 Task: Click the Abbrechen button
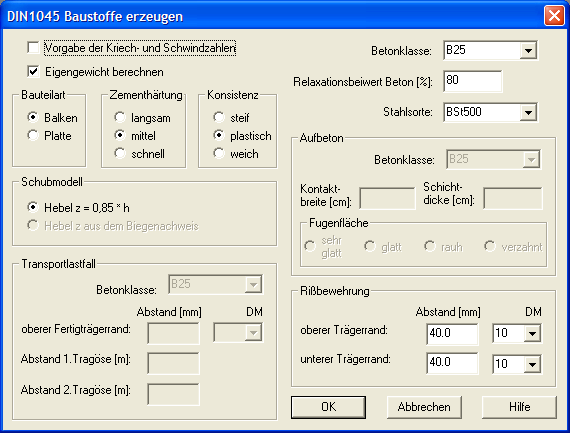tap(424, 407)
